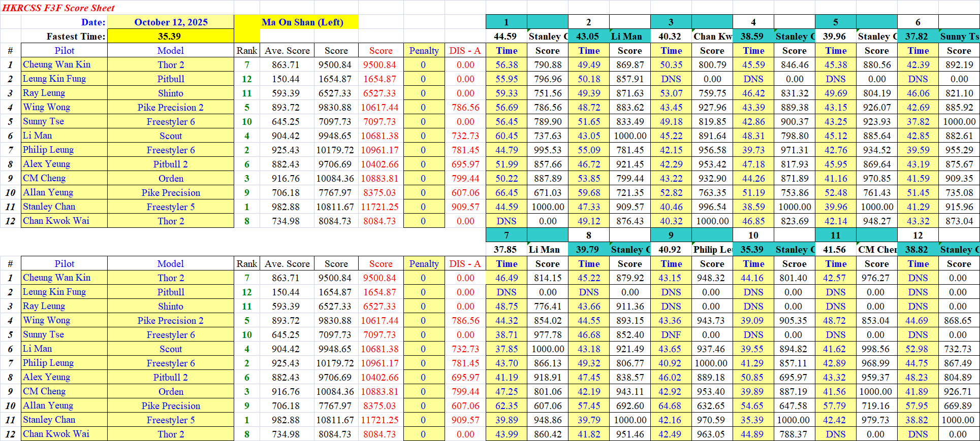Click Stanley Chan name in bottom table
980x441 pixels.
pyautogui.click(x=49, y=420)
